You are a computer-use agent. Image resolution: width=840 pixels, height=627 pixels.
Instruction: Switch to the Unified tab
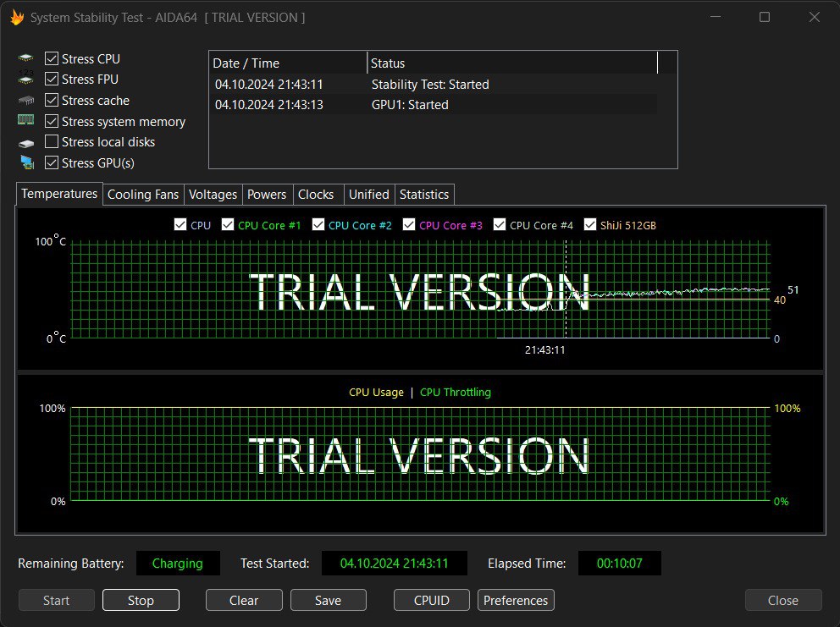coord(369,195)
